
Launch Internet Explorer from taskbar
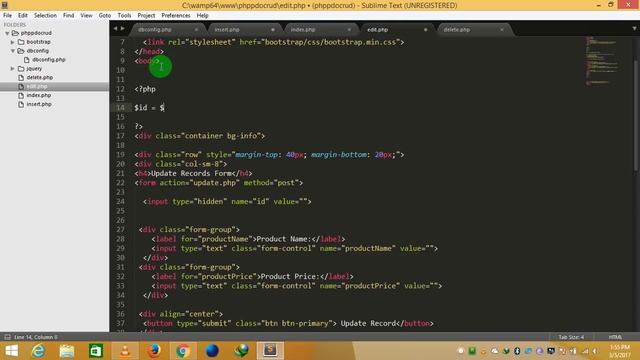(x=38, y=351)
